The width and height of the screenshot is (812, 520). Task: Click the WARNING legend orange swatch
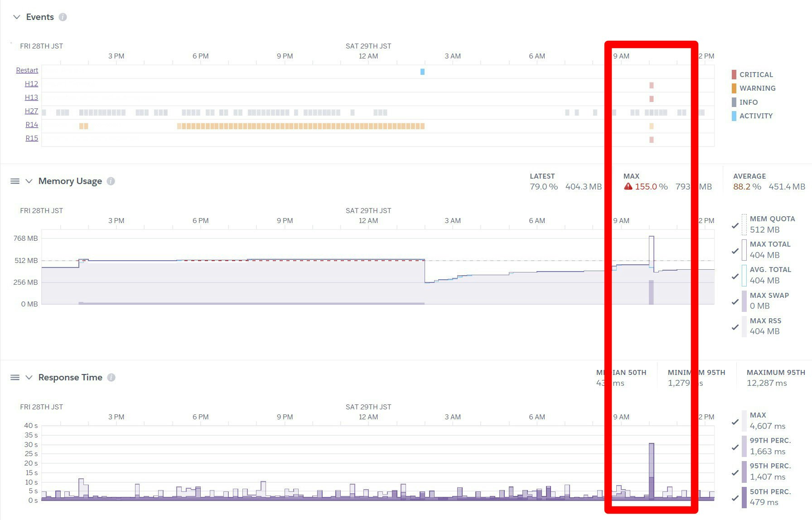(734, 88)
